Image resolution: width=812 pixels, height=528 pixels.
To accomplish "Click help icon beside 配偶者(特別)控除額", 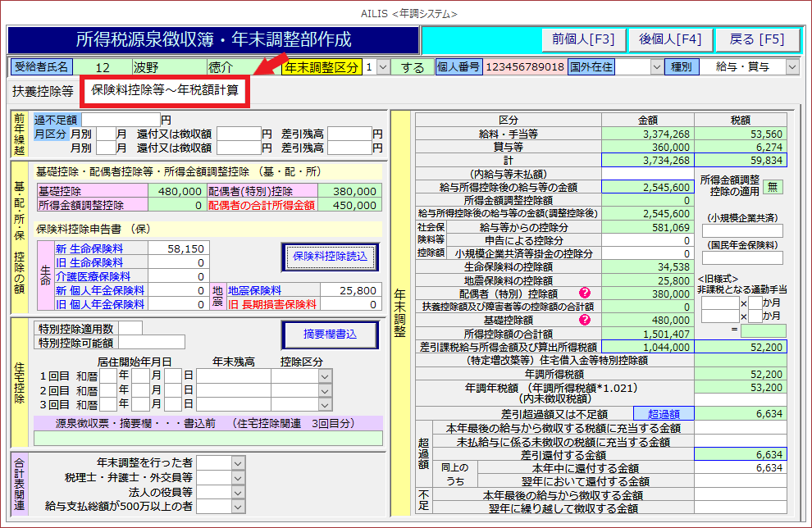I will (x=585, y=294).
